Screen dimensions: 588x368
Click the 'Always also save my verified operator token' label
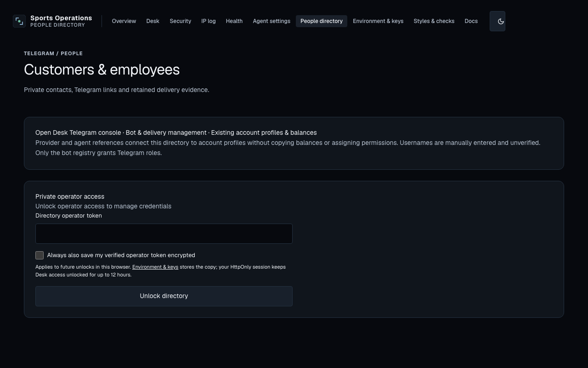point(121,255)
